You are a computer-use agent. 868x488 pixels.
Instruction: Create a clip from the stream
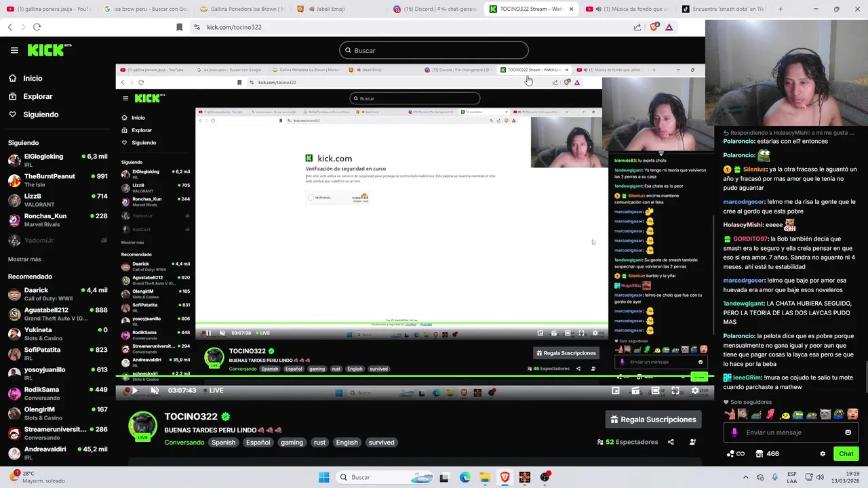(635, 390)
